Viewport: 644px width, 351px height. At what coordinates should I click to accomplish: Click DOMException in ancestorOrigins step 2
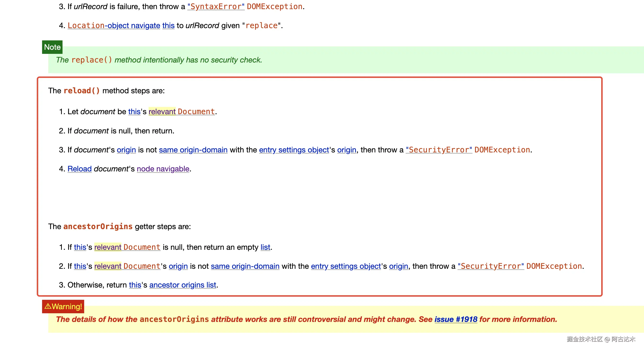554,266
